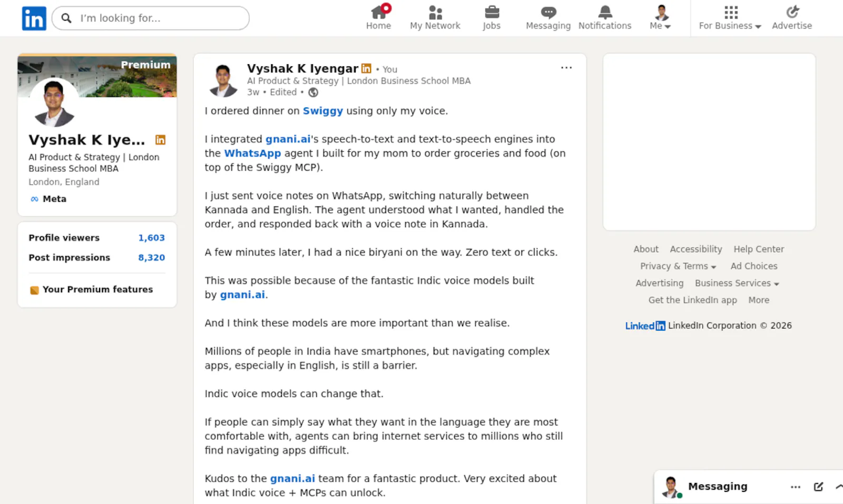Open the Ad Choices footer link

(754, 266)
